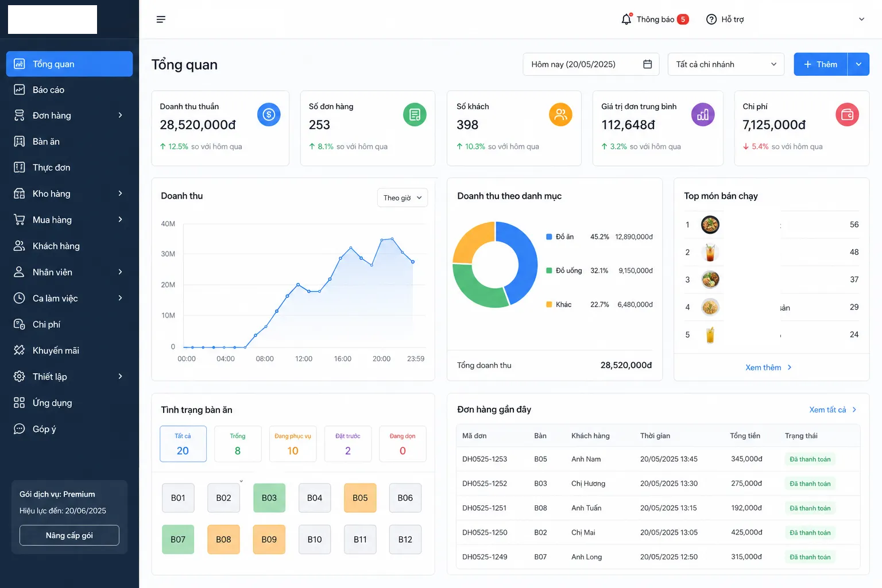Click the help question-mark icon
This screenshot has width=882, height=588.
(x=711, y=20)
